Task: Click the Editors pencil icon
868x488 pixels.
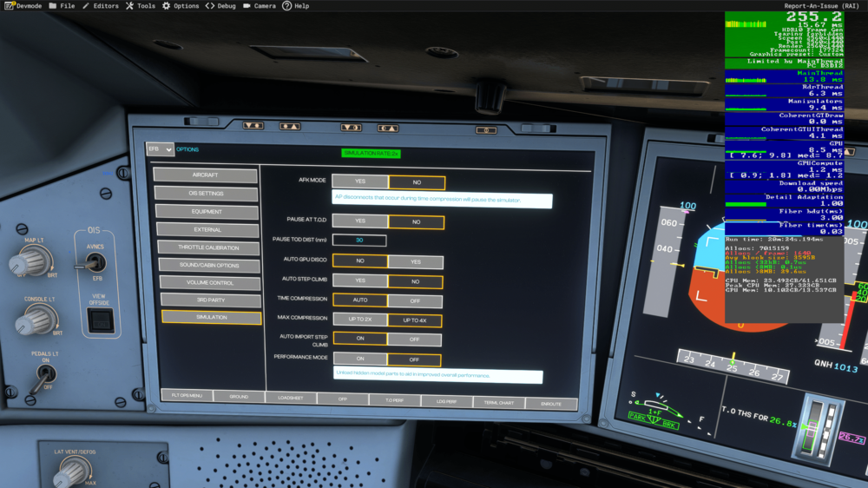Action: tap(87, 6)
